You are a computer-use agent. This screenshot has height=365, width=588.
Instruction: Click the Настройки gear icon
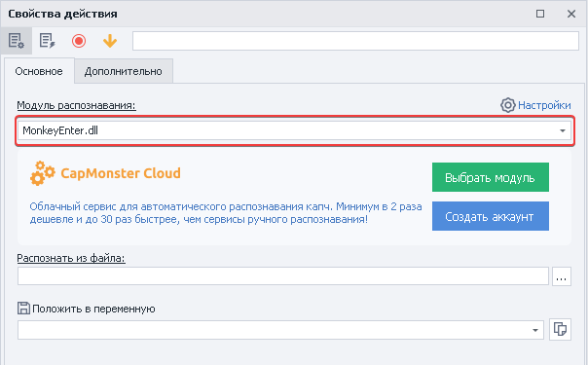508,105
